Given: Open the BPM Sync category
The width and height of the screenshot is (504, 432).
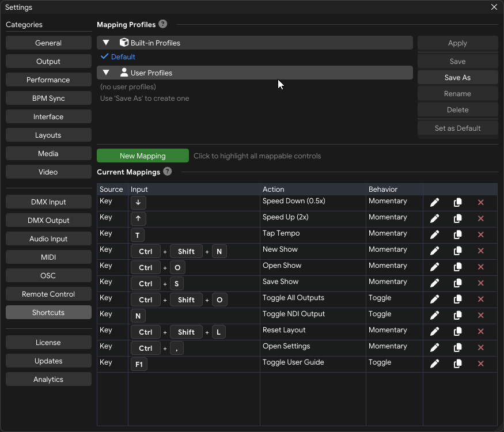Looking at the screenshot, I should [48, 98].
